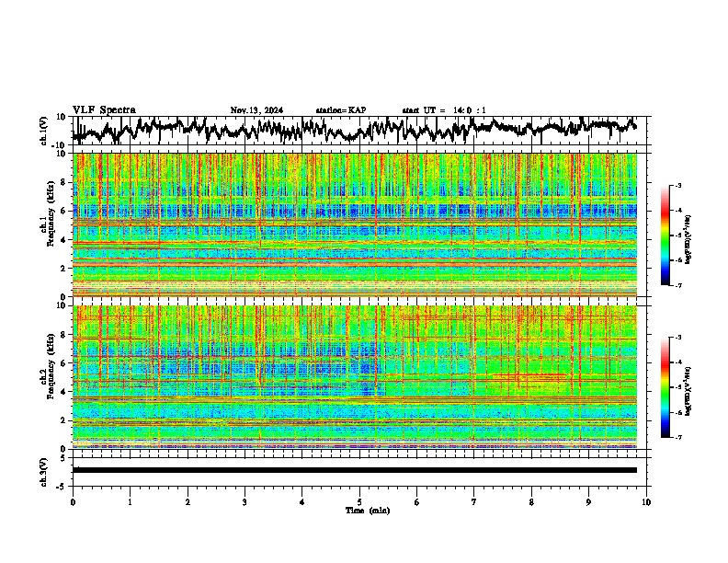Click the "ch.3(V)" axis label

click(x=44, y=472)
